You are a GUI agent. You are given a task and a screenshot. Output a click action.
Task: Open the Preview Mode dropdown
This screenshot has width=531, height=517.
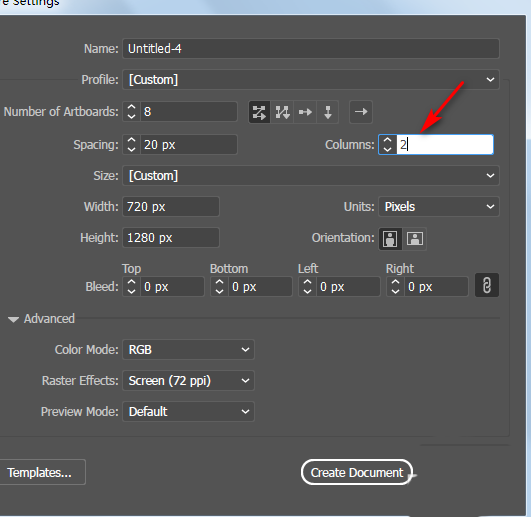pos(188,412)
